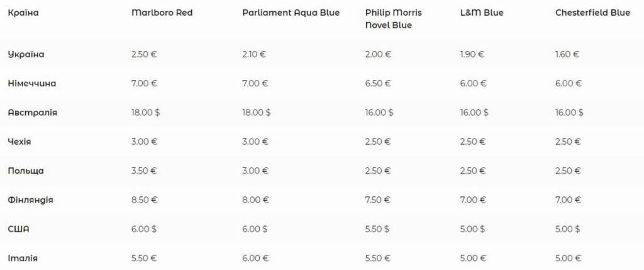This screenshot has height=270, width=644.
Task: Select the Італія row label
Action: pyautogui.click(x=23, y=259)
